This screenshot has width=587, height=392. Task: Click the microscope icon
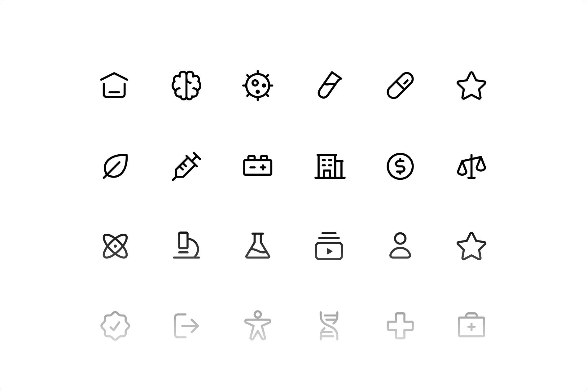pos(186,245)
